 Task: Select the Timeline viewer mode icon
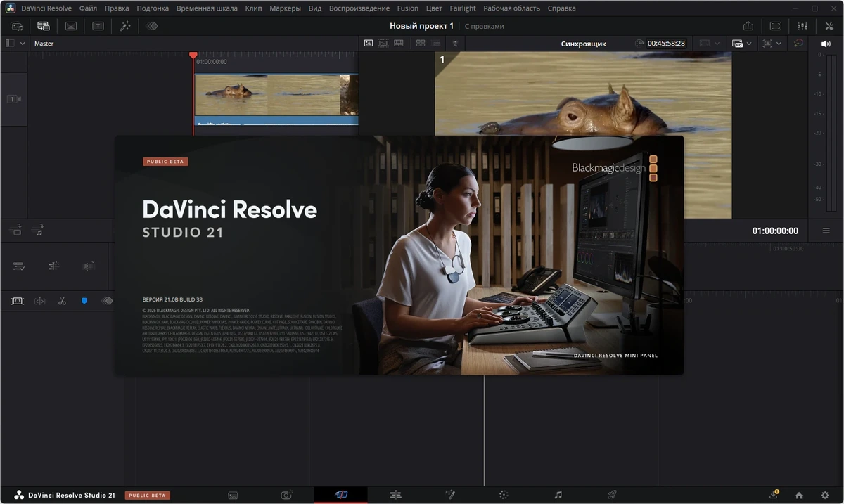(399, 43)
